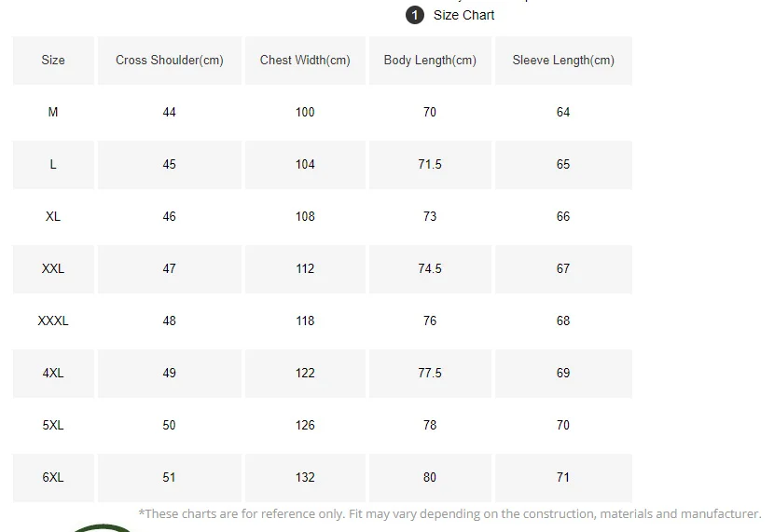774x532 pixels.
Task: Select the L size row label
Action: (53, 165)
